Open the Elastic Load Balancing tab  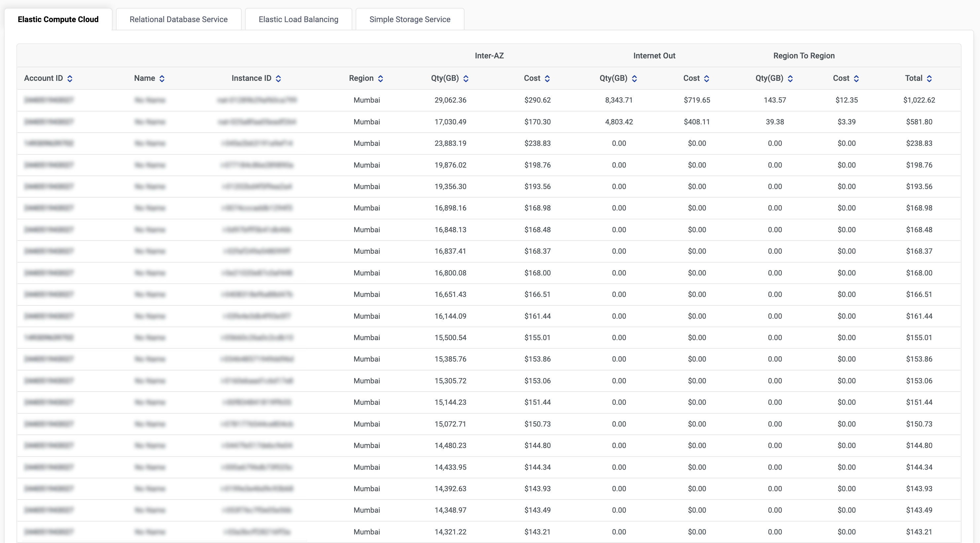pos(298,19)
